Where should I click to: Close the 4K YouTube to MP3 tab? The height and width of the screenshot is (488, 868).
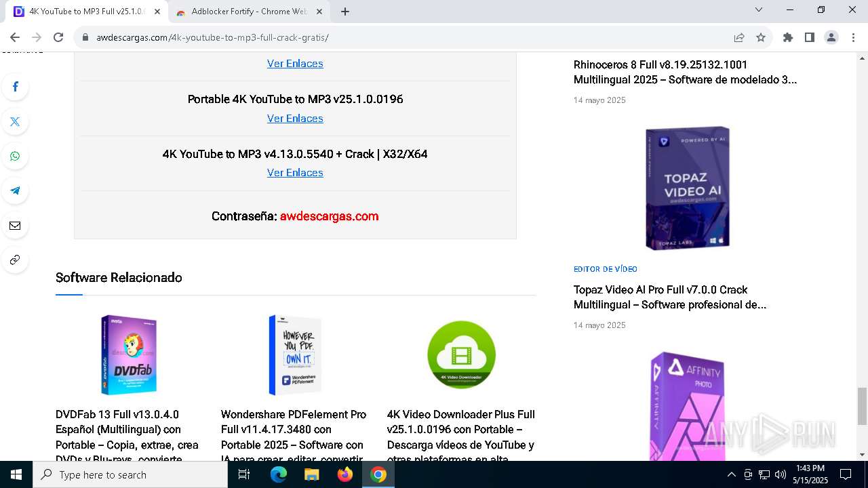[157, 12]
